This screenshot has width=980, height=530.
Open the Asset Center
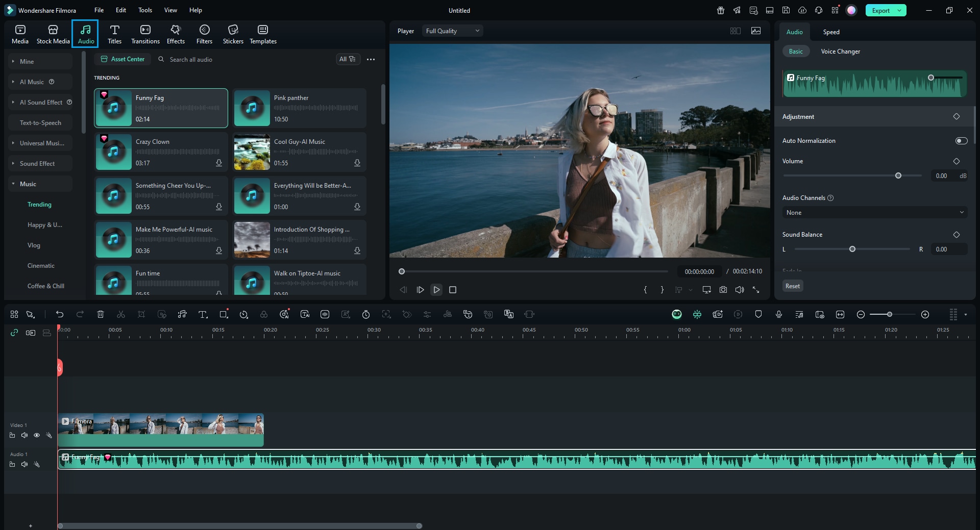click(122, 59)
